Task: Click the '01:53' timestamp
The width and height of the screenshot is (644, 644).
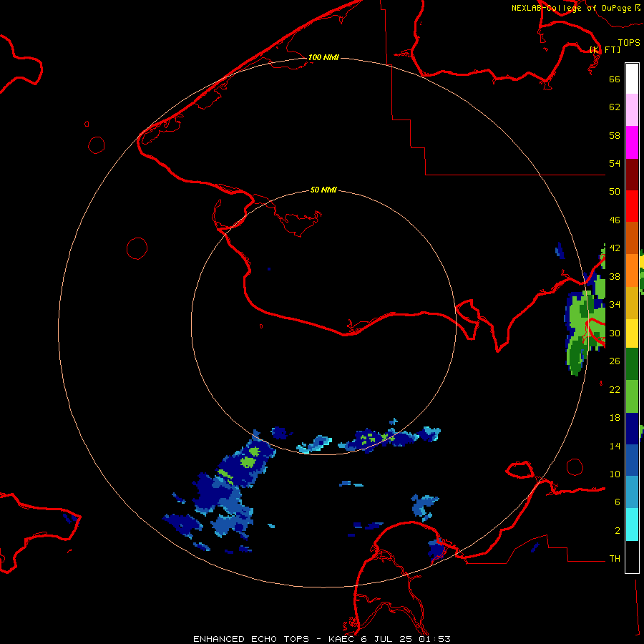Action: [x=434, y=639]
